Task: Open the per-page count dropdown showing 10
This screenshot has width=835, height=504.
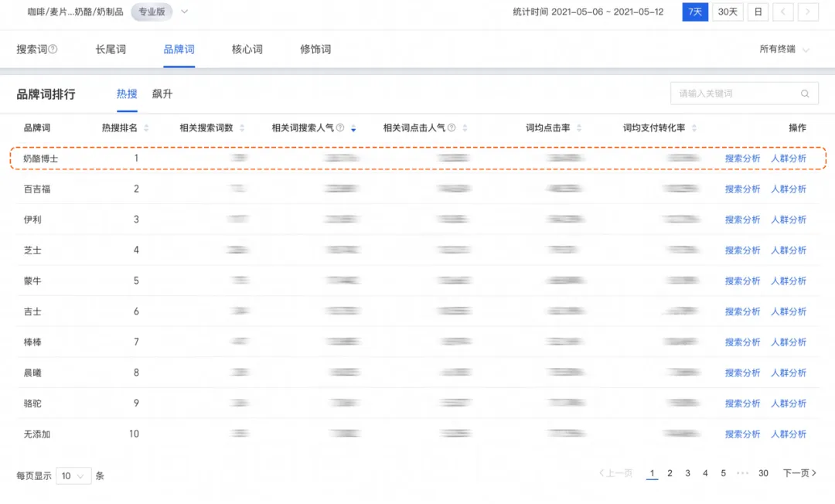Action: (x=73, y=476)
